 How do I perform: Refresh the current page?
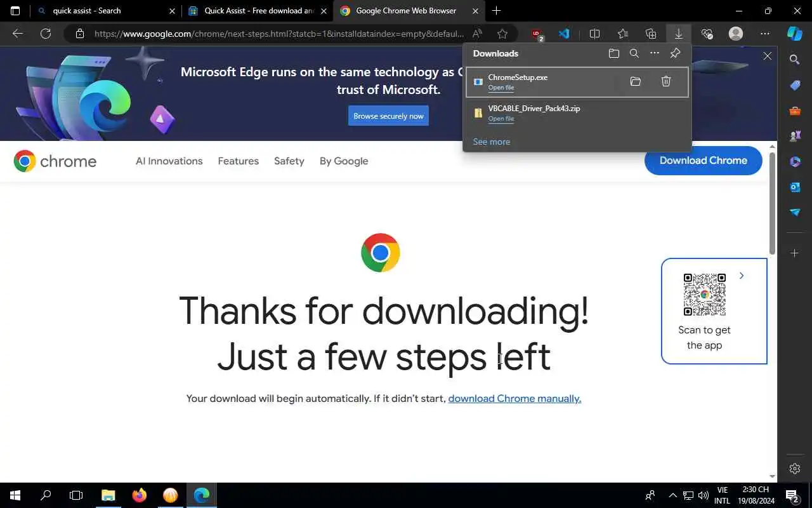[x=46, y=34]
